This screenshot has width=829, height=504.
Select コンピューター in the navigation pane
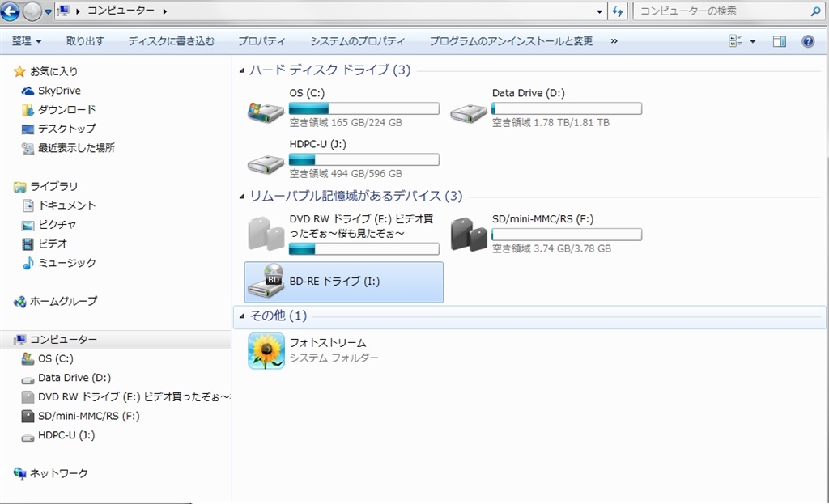(x=63, y=340)
